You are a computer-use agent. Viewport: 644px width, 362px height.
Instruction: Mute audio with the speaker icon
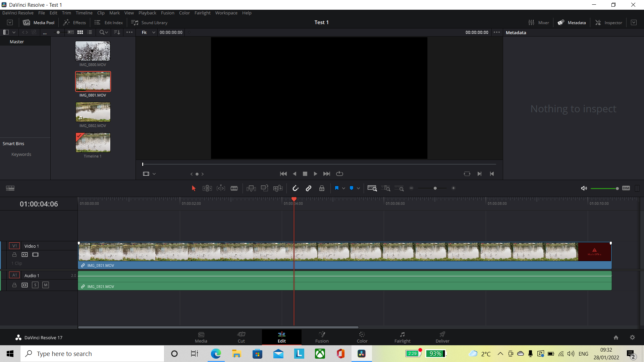tap(584, 188)
